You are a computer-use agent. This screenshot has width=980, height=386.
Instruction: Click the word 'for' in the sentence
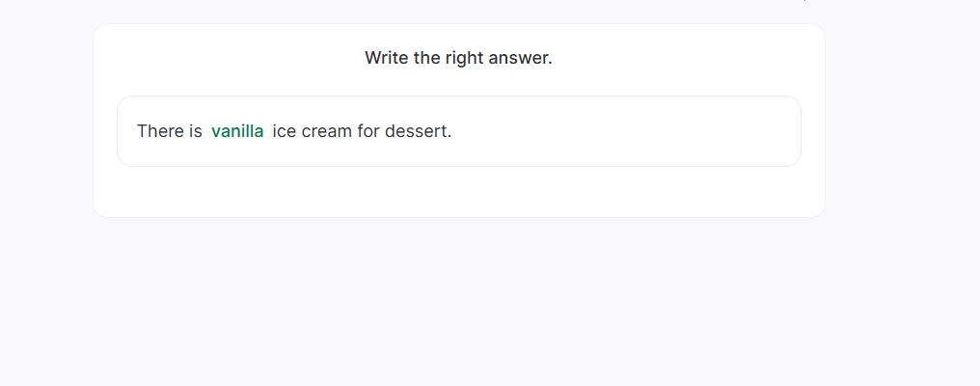point(368,131)
